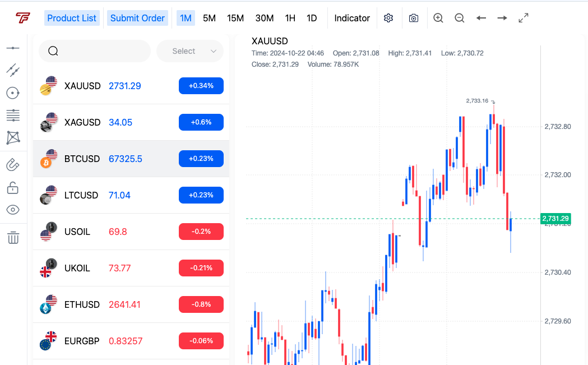Select the Fibonacci lines tool
The image size is (588, 365).
pos(13,115)
